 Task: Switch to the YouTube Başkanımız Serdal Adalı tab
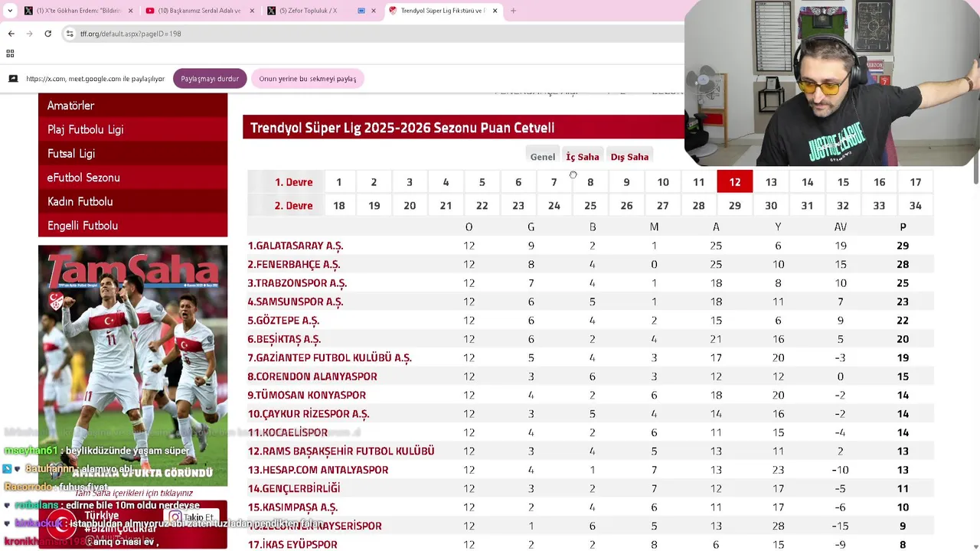(199, 11)
